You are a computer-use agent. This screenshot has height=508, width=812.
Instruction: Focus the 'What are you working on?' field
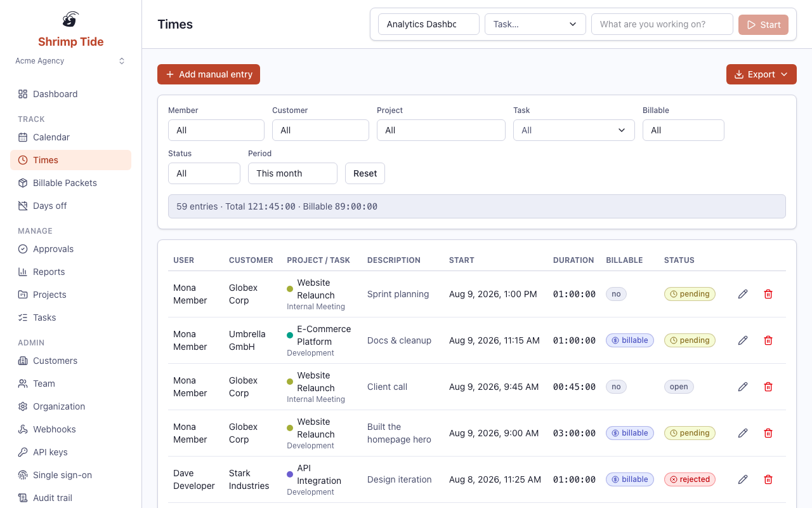tap(662, 24)
